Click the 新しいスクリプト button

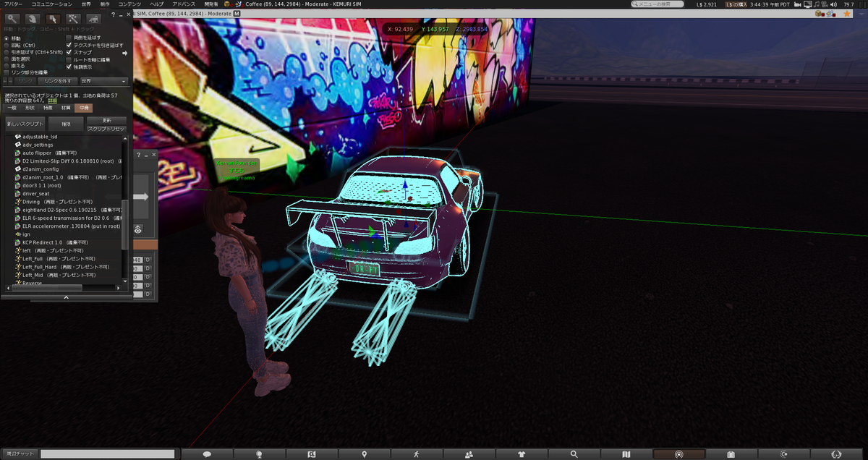pos(25,124)
